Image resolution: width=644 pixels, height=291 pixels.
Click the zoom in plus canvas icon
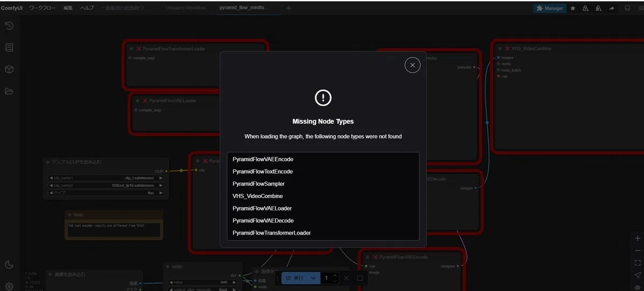(x=638, y=238)
